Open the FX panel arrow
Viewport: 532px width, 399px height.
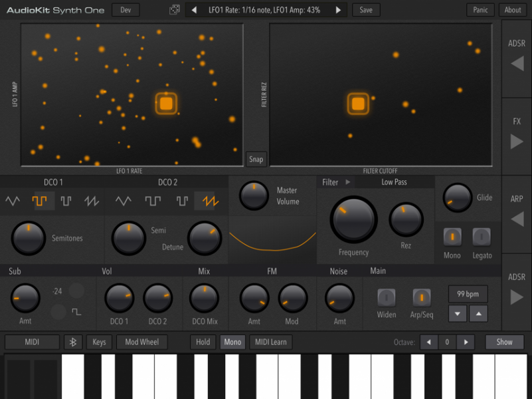[516, 140]
